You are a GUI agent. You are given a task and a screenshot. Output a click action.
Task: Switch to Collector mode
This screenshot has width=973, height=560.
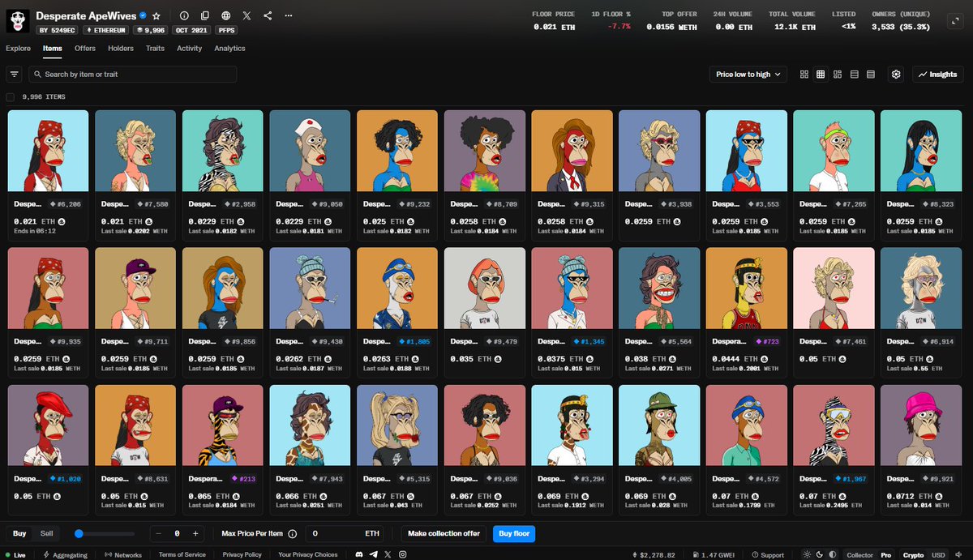pyautogui.click(x=859, y=555)
